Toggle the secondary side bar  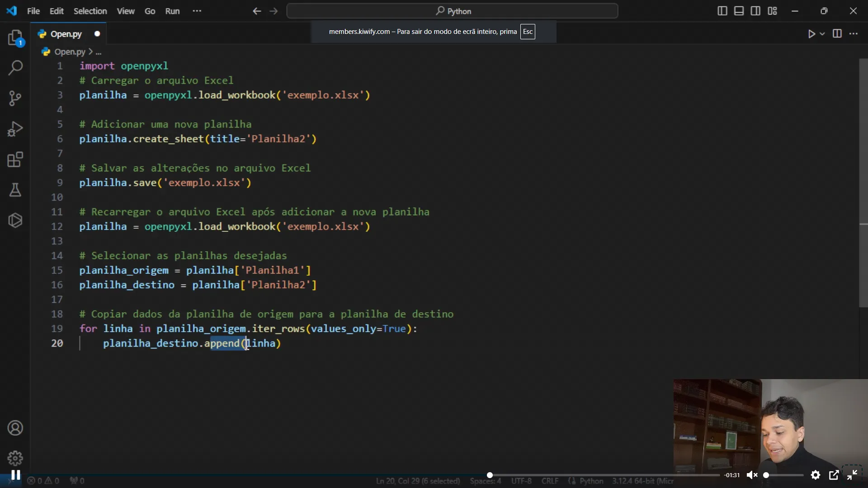(x=755, y=11)
